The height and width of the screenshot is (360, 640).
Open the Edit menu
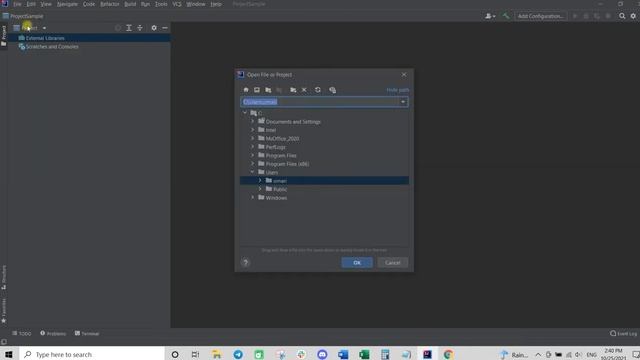pyautogui.click(x=31, y=4)
